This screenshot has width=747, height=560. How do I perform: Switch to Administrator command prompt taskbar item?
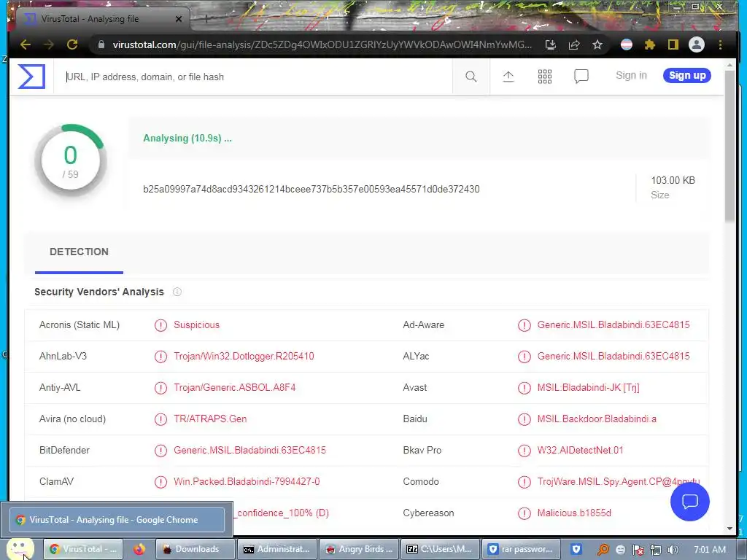coord(277,549)
